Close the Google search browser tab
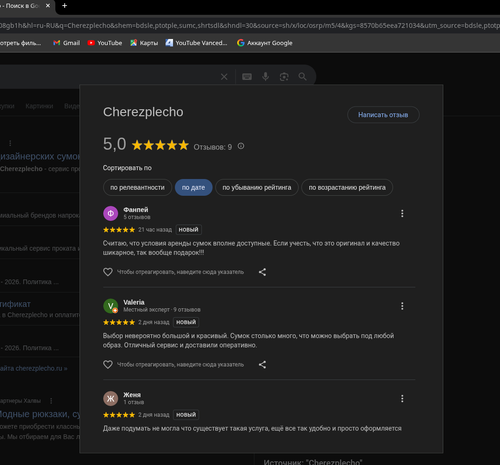The image size is (500, 465). [x=48, y=6]
